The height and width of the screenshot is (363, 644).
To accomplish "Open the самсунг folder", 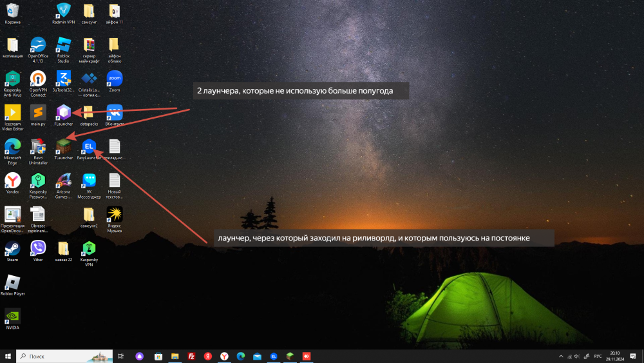I will 89,14.
